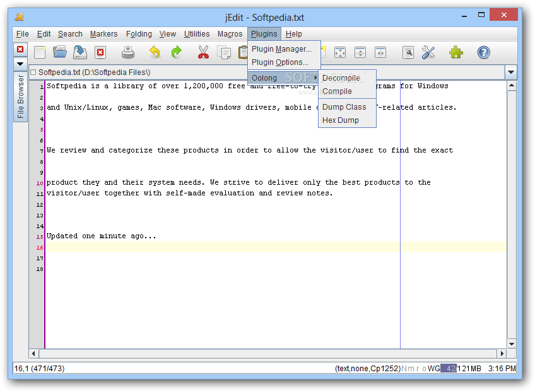Viewport: 535px width, 392px height.
Task: Select Decompile in the Oolong submenu
Action: [x=347, y=78]
